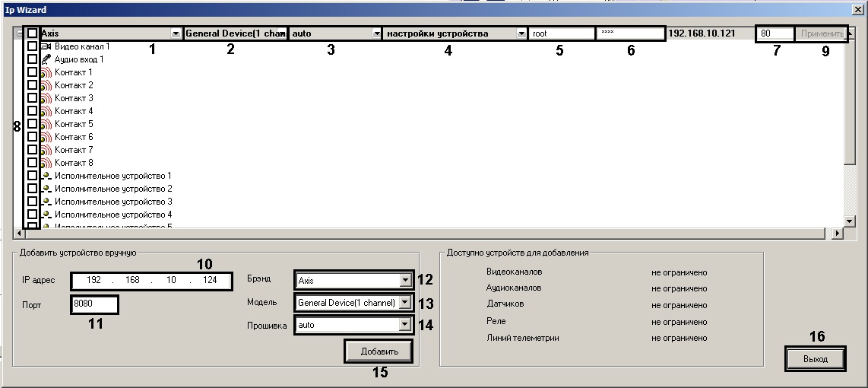The image size is (868, 388).
Task: Click the Выход button
Action: pos(815,358)
